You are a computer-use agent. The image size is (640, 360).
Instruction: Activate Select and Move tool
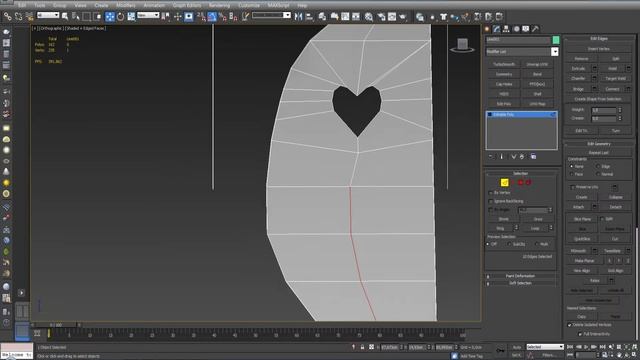[x=110, y=16]
